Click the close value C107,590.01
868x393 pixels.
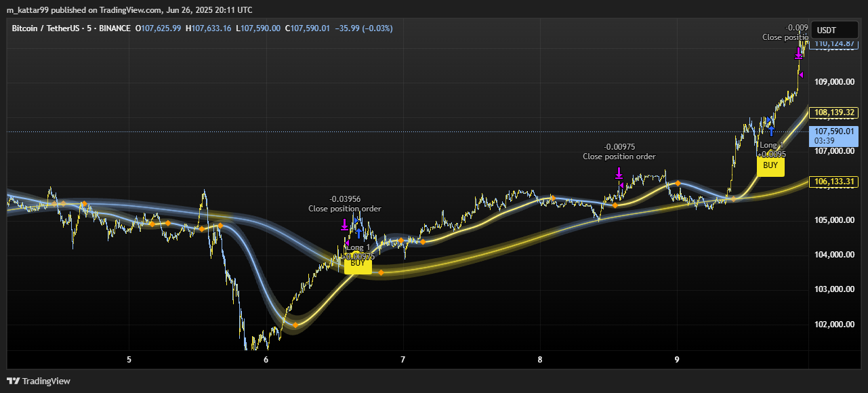pyautogui.click(x=308, y=28)
